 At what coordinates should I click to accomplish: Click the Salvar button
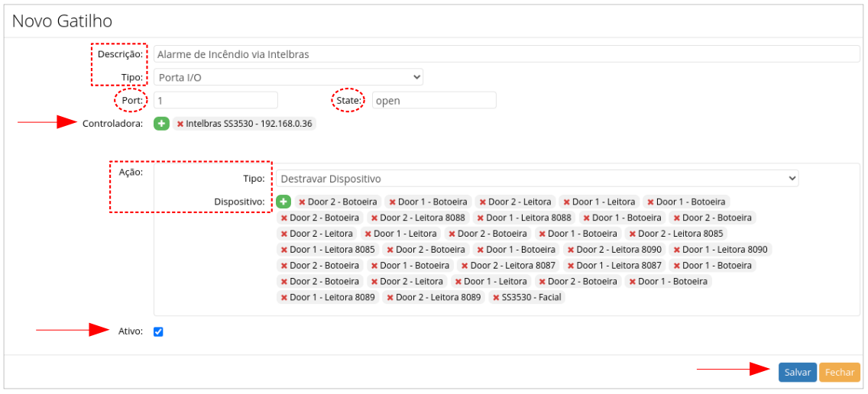click(797, 372)
